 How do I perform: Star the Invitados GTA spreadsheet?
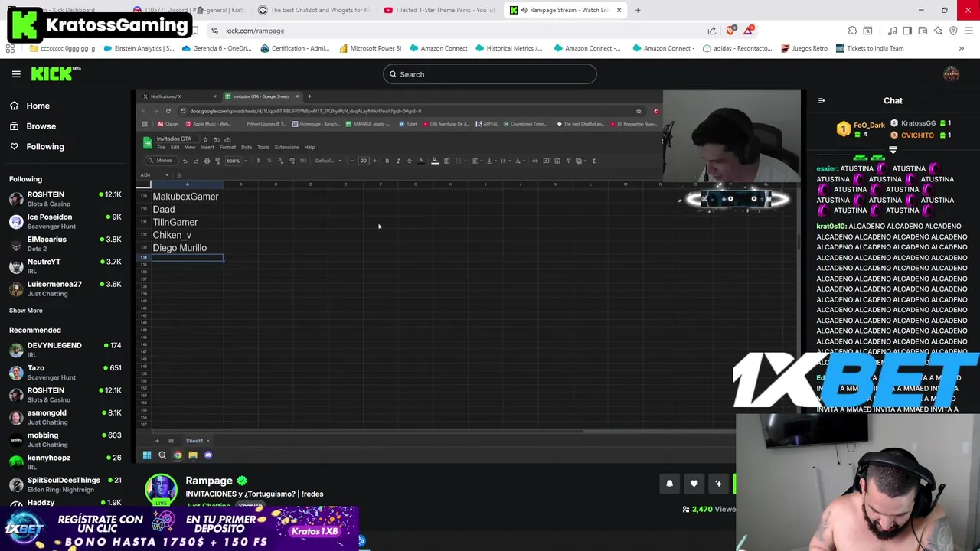point(205,139)
